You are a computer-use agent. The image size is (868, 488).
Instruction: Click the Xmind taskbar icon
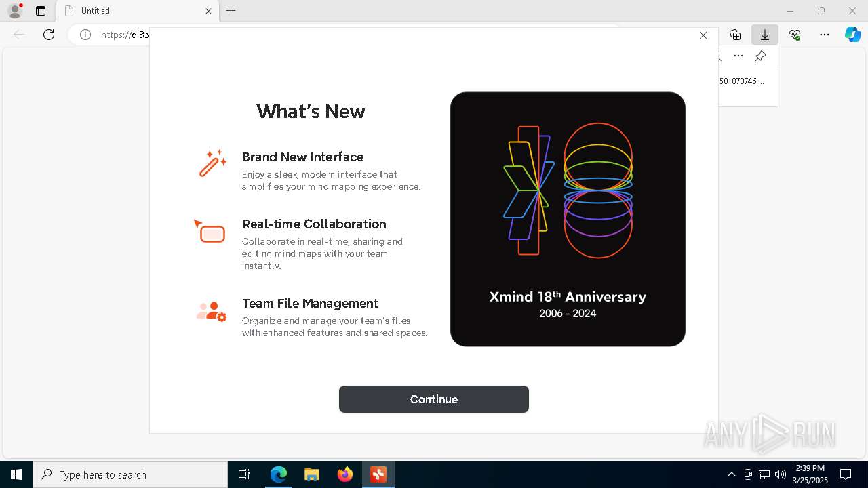[x=378, y=474]
